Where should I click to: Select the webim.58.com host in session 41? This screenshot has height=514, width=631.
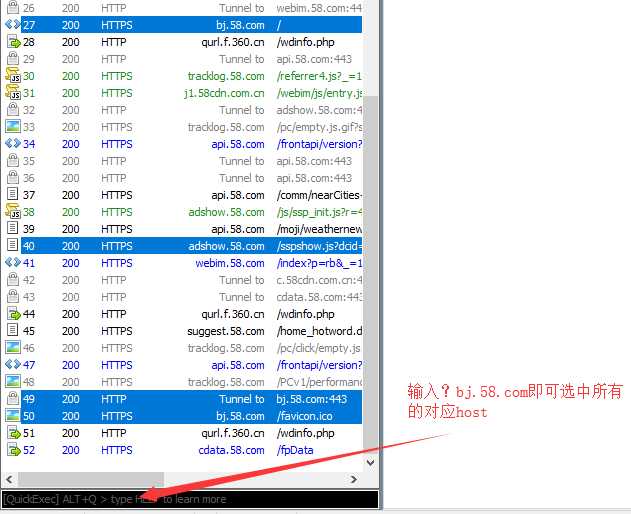[x=230, y=263]
